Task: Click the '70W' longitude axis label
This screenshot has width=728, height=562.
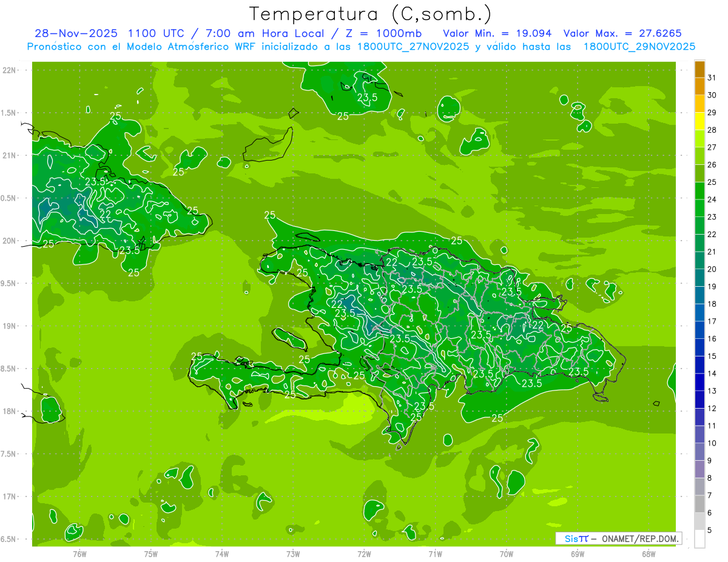Action: click(x=507, y=554)
